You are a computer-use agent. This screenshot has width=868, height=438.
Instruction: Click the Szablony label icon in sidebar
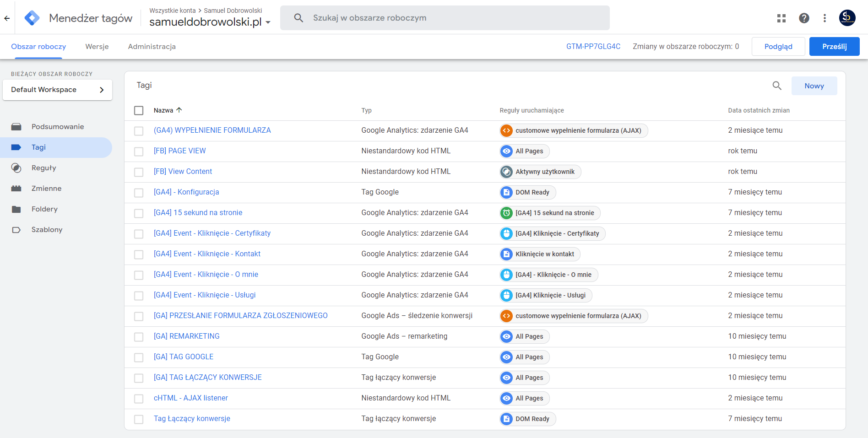coord(16,230)
